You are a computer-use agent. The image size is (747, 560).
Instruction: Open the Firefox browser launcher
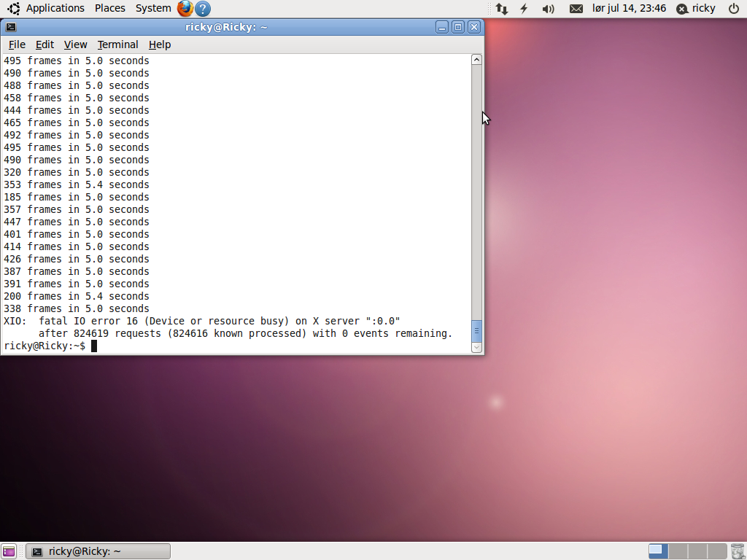tap(185, 9)
